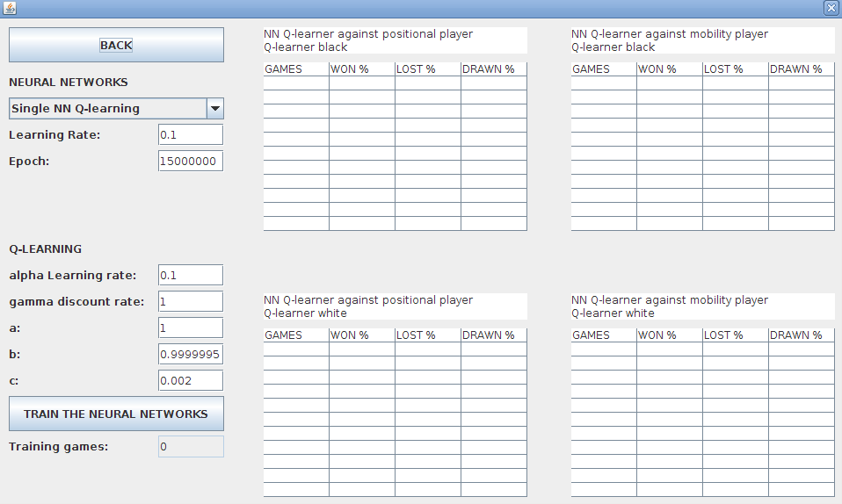
Task: Click GAMES header in mobility white table
Action: pos(604,335)
